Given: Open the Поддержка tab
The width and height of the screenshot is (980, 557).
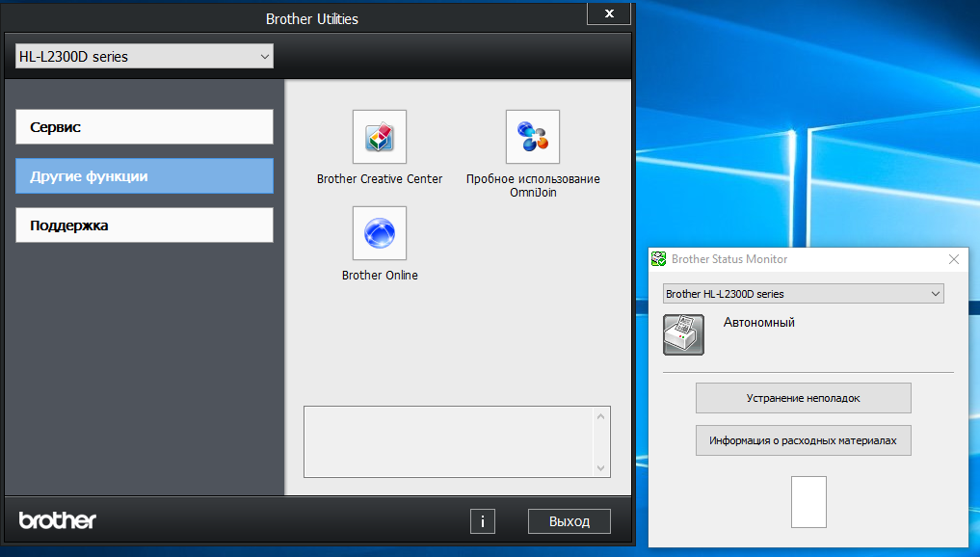Looking at the screenshot, I should pyautogui.click(x=145, y=225).
